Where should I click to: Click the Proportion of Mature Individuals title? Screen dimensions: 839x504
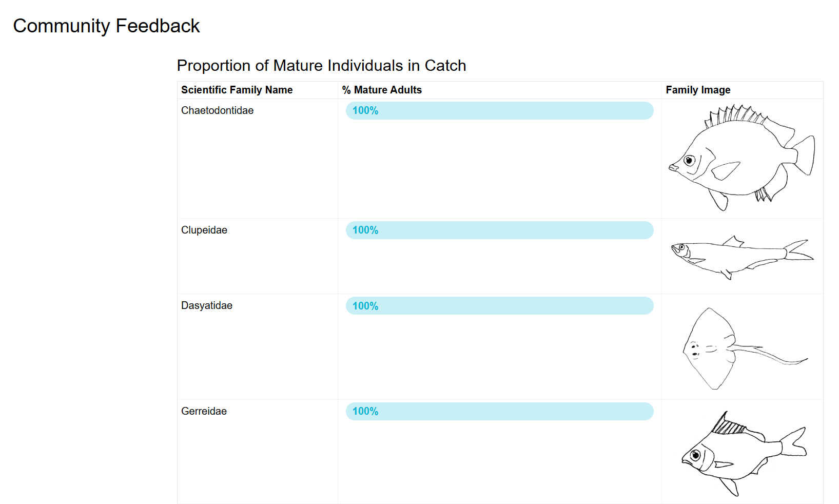[x=321, y=66]
